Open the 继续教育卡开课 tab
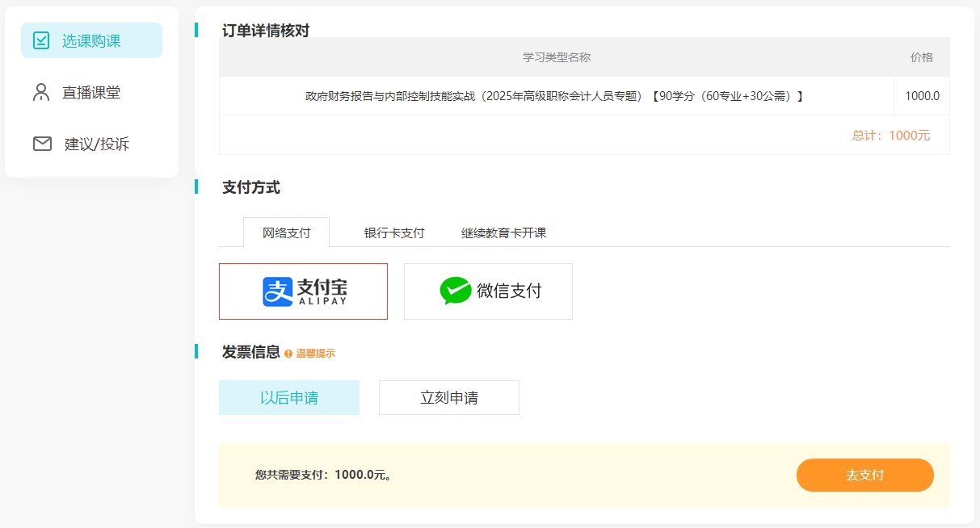The width and height of the screenshot is (980, 528). (504, 232)
